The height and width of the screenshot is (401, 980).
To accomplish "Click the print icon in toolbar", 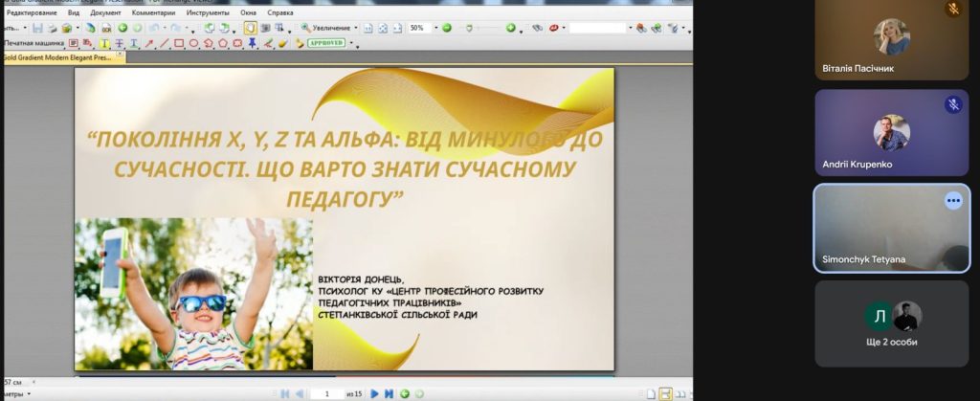I will point(53,28).
